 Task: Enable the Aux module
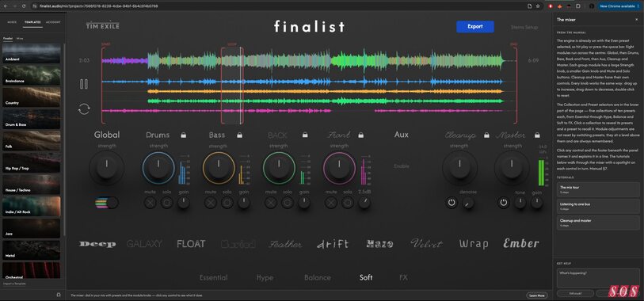402,166
